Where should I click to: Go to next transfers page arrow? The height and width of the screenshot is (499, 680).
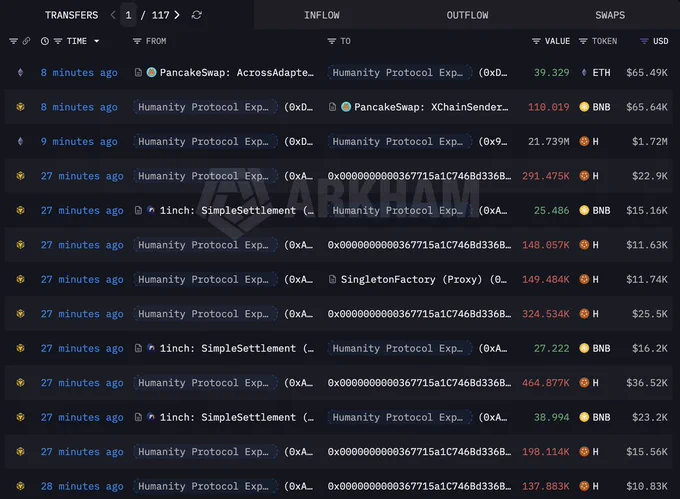pos(177,15)
